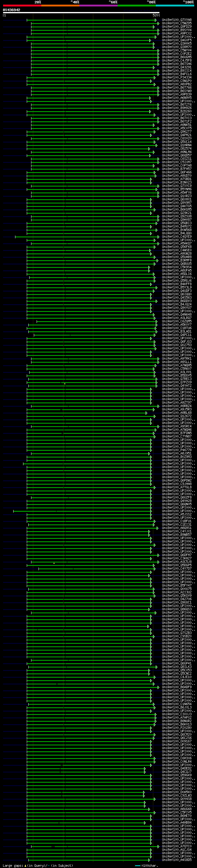The height and width of the screenshot is (868, 197).
Task: Select hit label UniRef100_A9UDT0
Action: click(x=177, y=176)
